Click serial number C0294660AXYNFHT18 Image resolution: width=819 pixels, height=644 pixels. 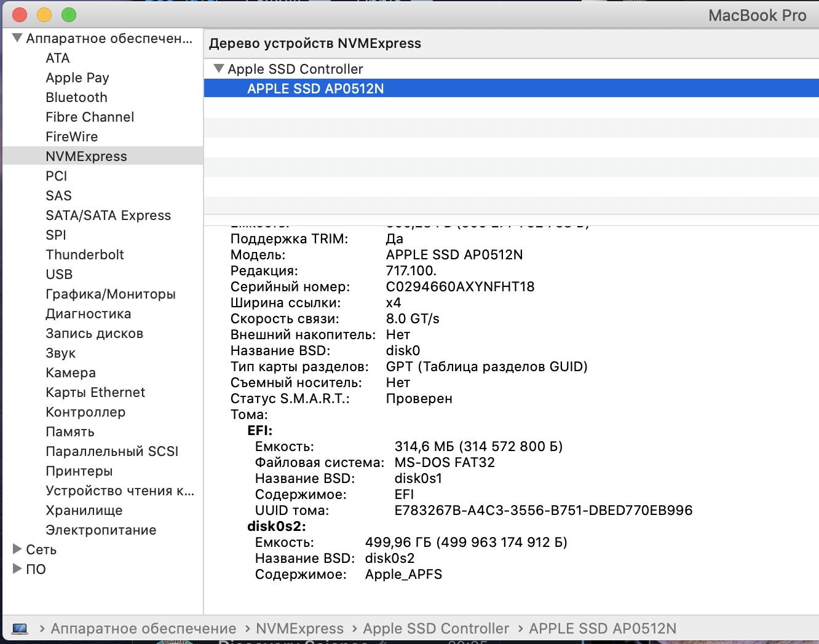[460, 286]
